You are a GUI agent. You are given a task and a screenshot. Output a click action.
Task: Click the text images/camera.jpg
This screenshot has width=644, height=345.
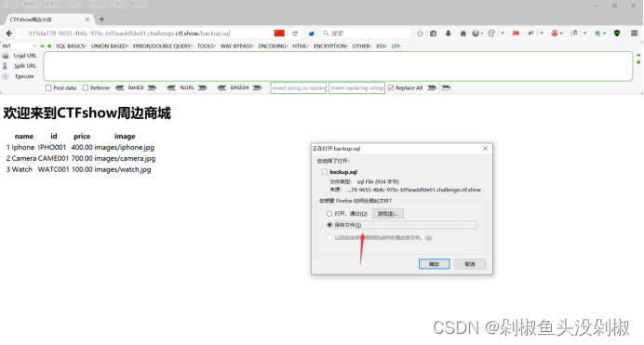tap(125, 158)
